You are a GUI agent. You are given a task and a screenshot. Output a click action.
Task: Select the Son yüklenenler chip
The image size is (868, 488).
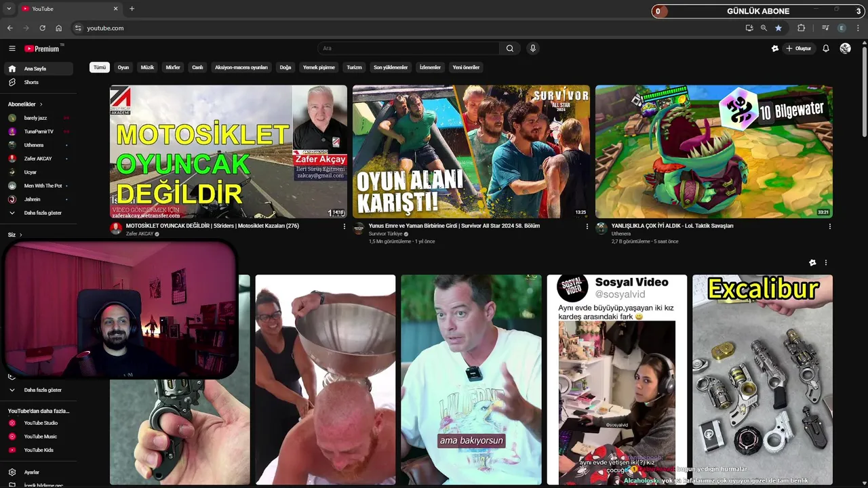391,68
